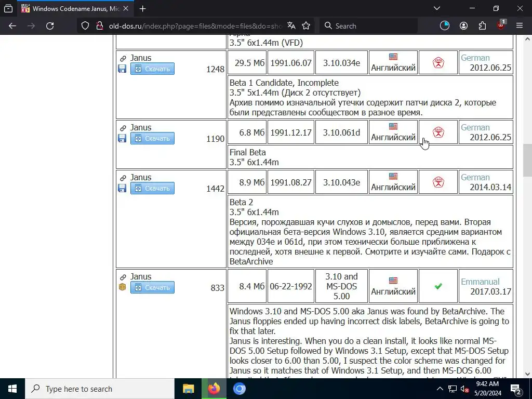532x399 pixels.
Task: Reload the current page
Action: pyautogui.click(x=50, y=26)
